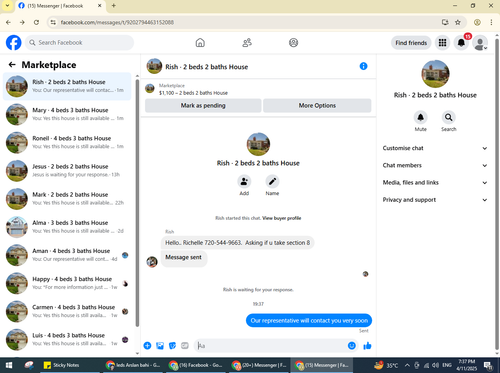Open the Mark - 2 beds 2 baths conversation

tap(67, 199)
